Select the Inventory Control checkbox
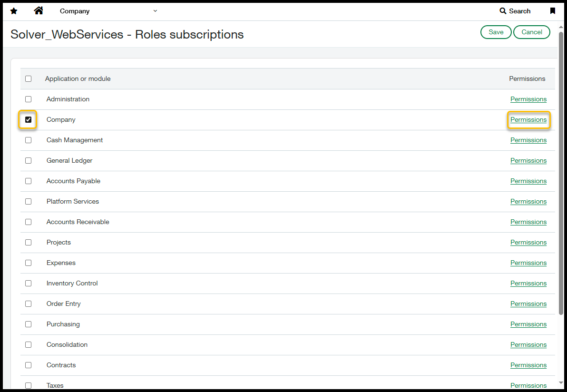Viewport: 567px width, 392px height. tap(29, 284)
